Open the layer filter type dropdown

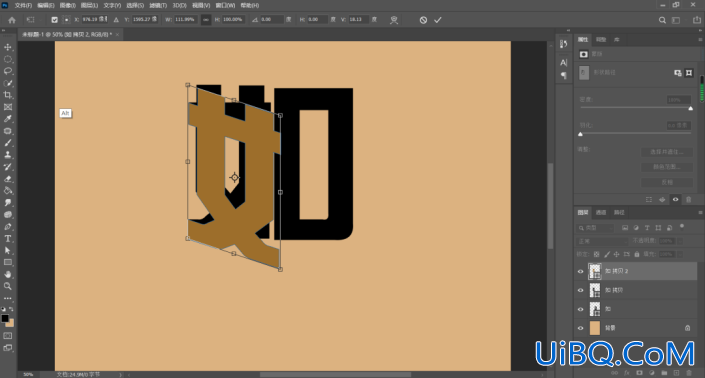pyautogui.click(x=596, y=228)
